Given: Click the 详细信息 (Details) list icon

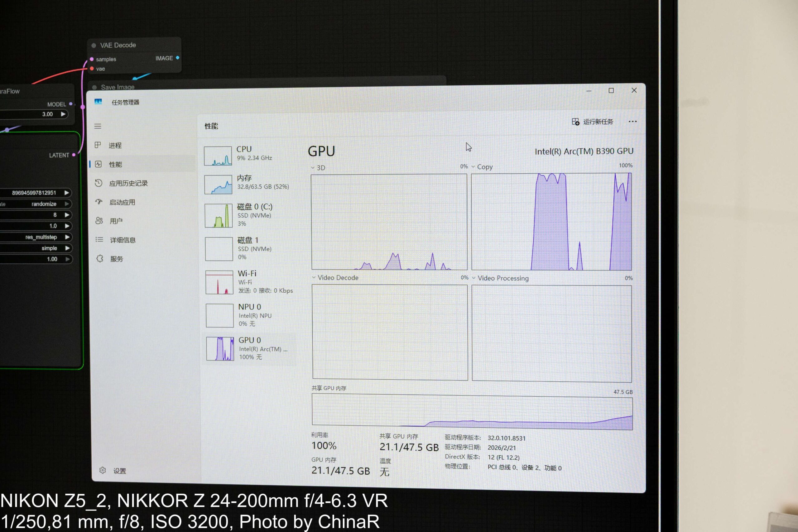Looking at the screenshot, I should click(x=99, y=240).
